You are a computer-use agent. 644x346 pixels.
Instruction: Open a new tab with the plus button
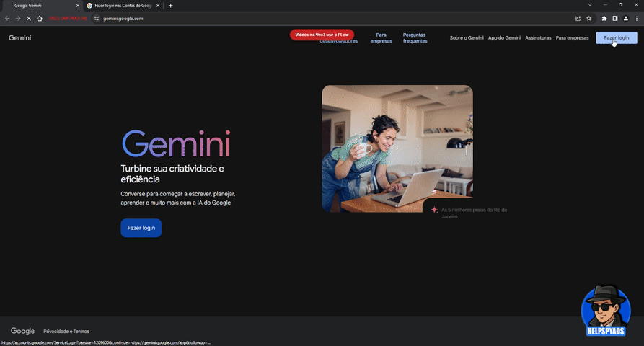coord(171,6)
